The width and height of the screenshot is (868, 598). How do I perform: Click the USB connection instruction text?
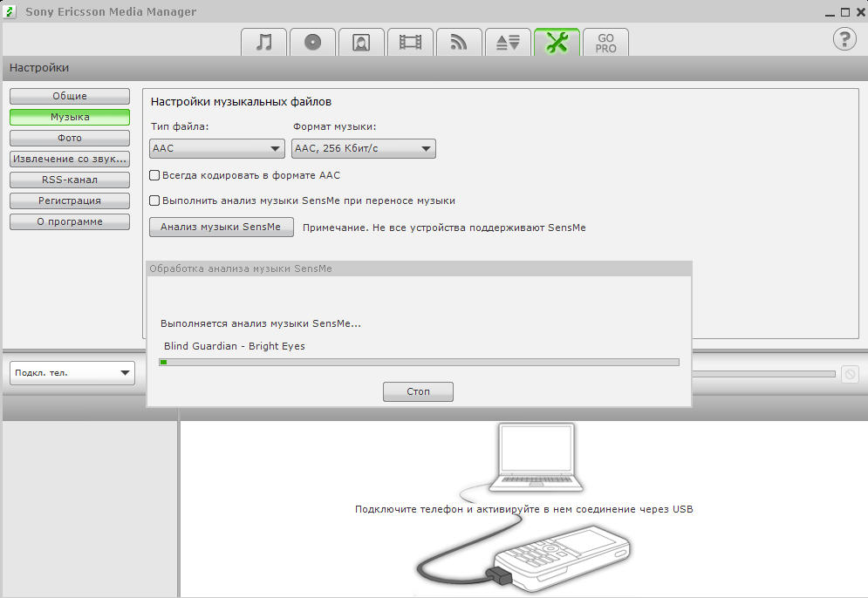coord(523,509)
